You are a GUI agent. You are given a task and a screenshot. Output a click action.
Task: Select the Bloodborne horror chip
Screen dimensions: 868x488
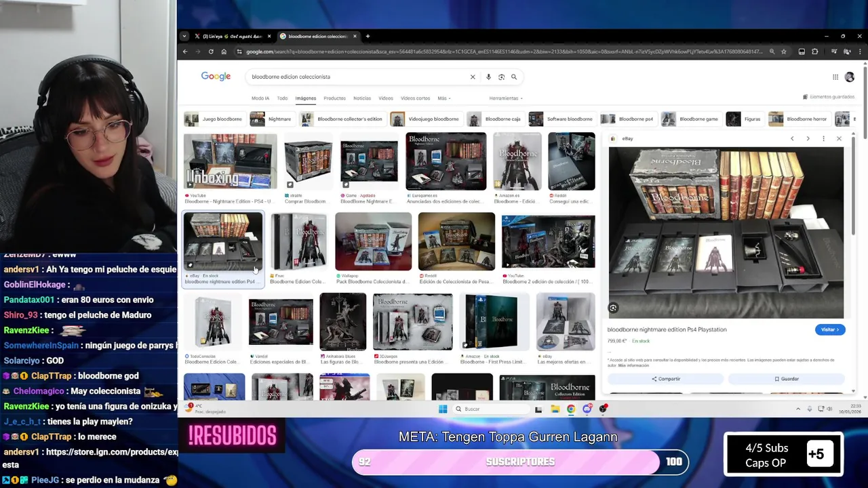tap(799, 119)
